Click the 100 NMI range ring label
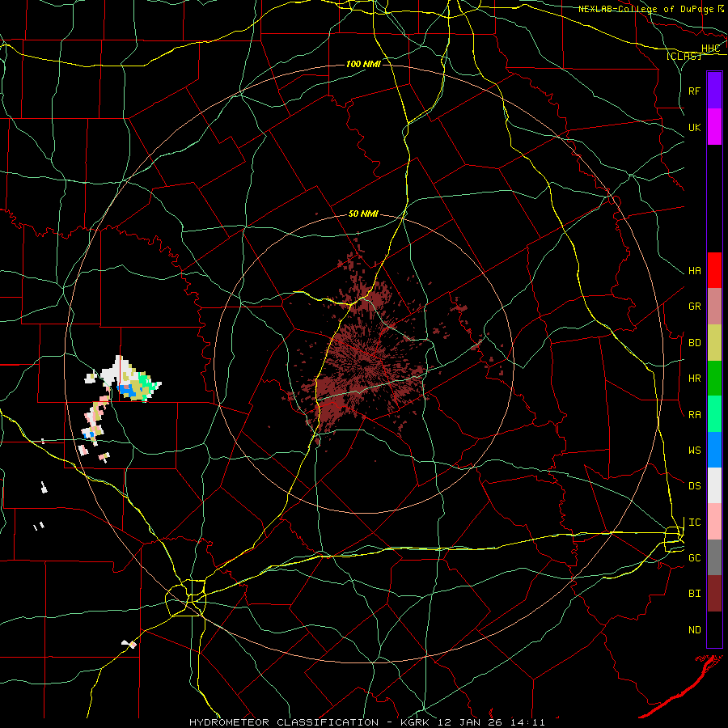728x728 pixels. coord(363,64)
